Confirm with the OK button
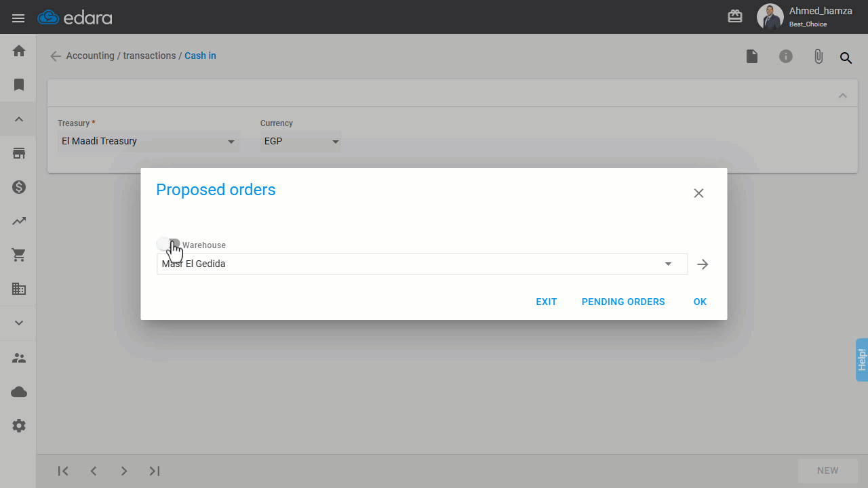This screenshot has width=868, height=488. click(x=700, y=302)
